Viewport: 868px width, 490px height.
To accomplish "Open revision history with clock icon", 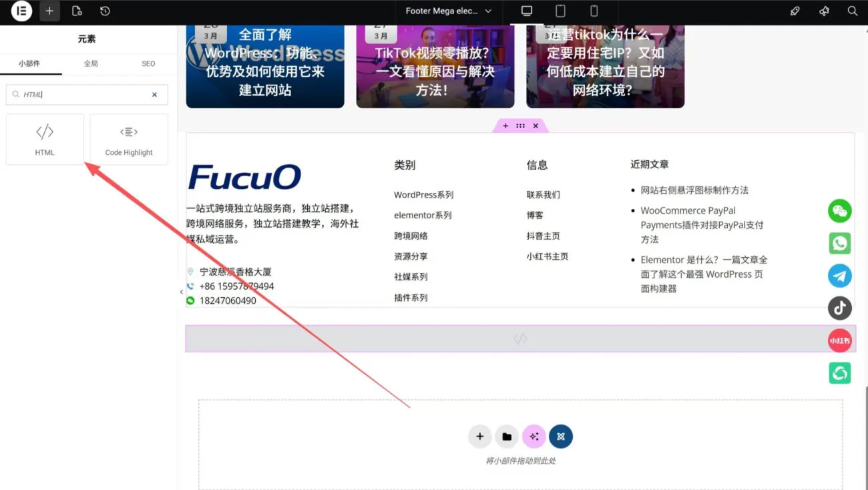I will (105, 11).
